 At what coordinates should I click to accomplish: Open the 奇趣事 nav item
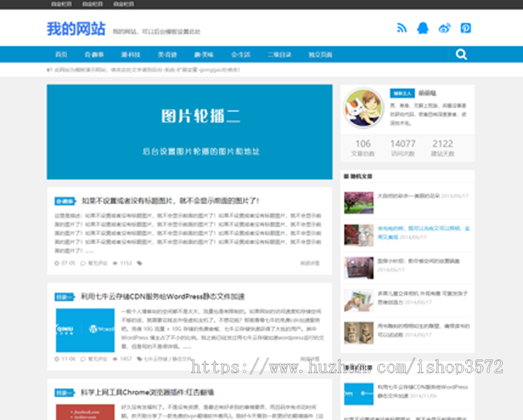coord(94,54)
